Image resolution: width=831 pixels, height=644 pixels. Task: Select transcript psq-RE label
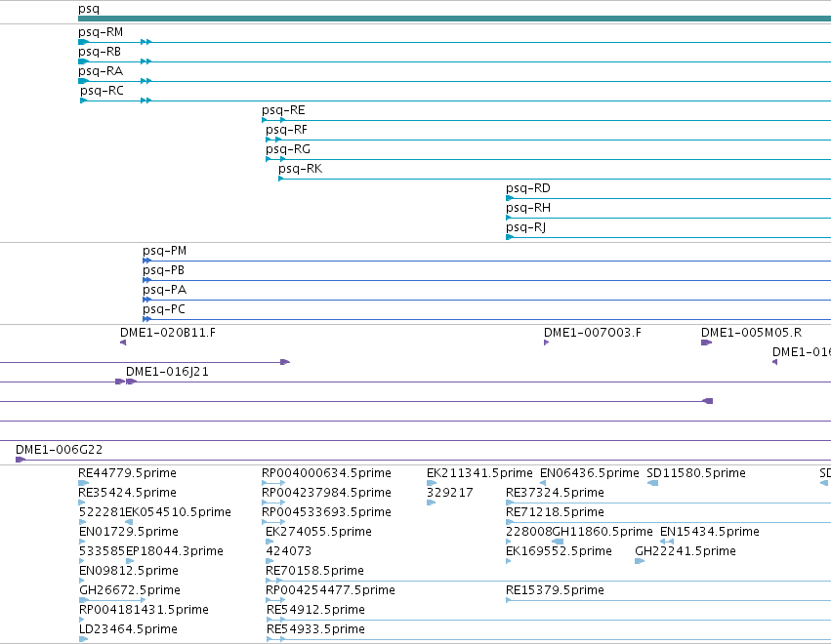tap(283, 110)
